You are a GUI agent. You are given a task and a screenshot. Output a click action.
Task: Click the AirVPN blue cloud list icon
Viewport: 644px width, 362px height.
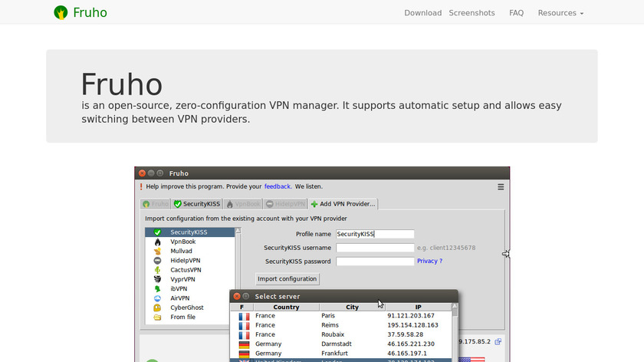(x=157, y=298)
